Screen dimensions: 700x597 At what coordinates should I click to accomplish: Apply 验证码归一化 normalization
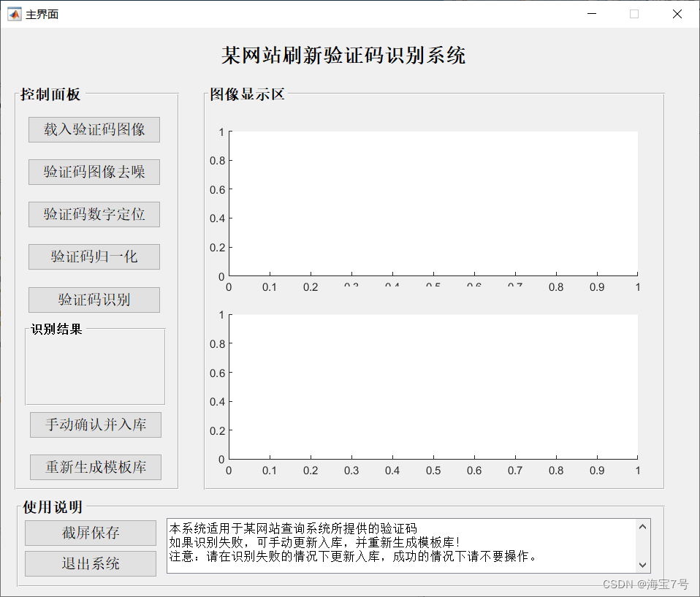coord(94,256)
